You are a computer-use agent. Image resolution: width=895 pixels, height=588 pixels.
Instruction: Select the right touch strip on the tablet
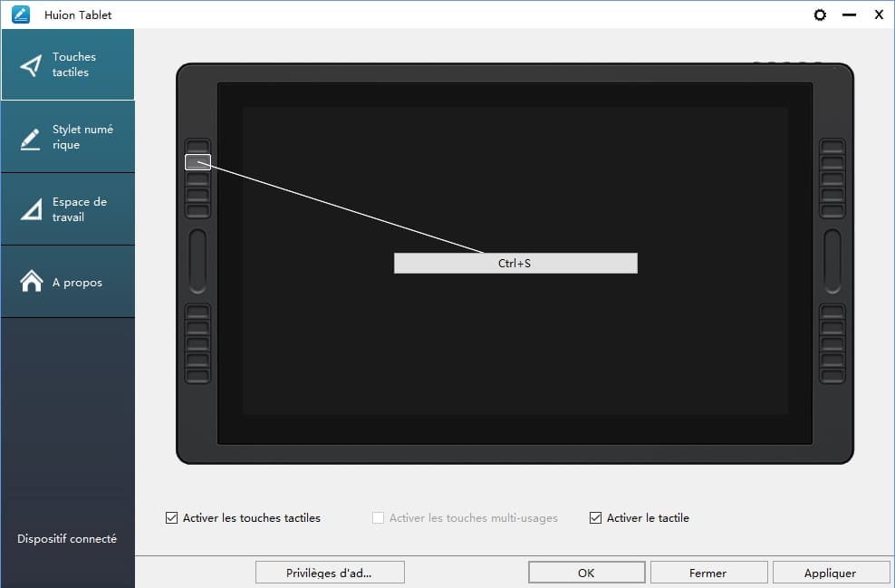coord(832,262)
